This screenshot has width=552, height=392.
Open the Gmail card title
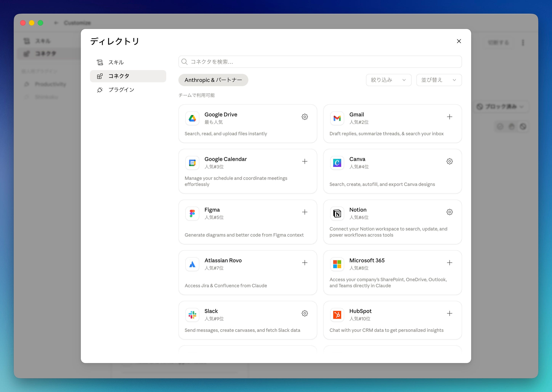357,115
